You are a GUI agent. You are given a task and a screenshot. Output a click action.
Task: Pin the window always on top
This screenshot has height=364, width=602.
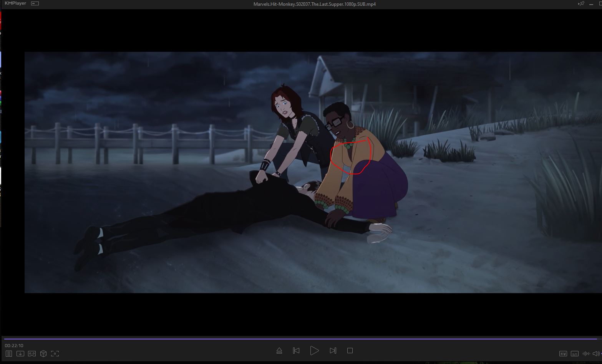pyautogui.click(x=581, y=4)
